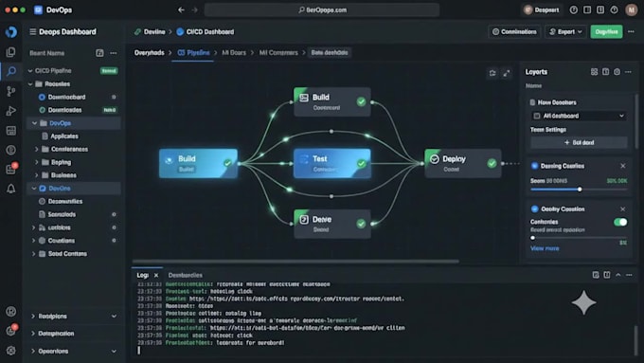Open the Loyorts panel ellipsis menu
Viewport: 644px width, 363px height.
(628, 72)
